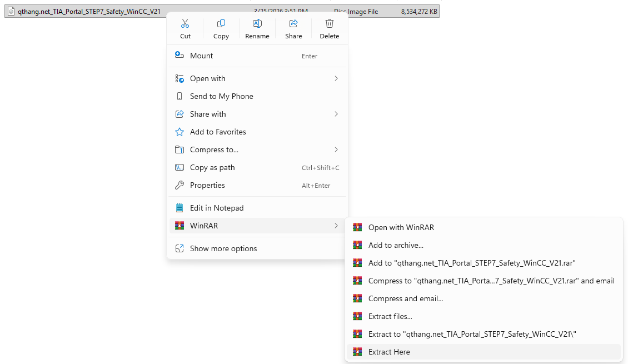Click Add to archive... option
628x364 pixels.
coord(396,245)
